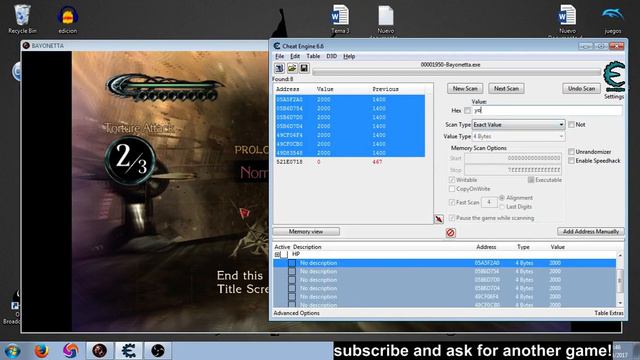The width and height of the screenshot is (640, 360).
Task: Toggle the Hex checkbox
Action: [467, 111]
